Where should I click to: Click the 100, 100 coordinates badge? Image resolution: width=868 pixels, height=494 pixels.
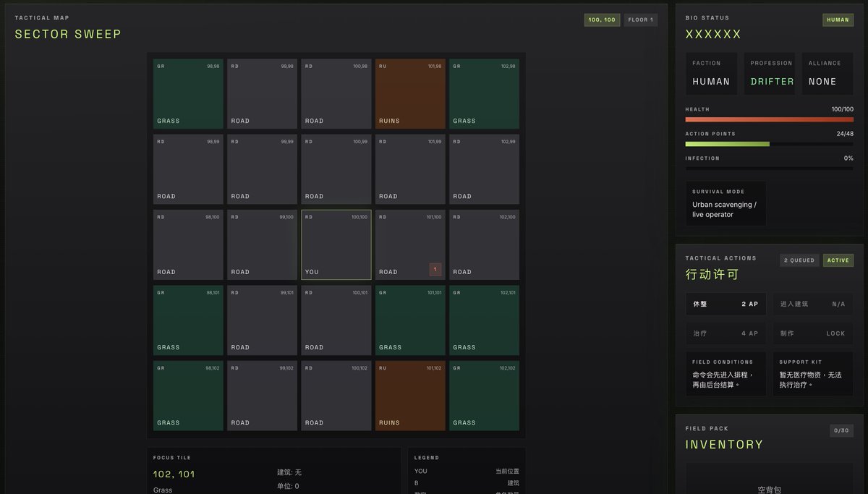602,20
